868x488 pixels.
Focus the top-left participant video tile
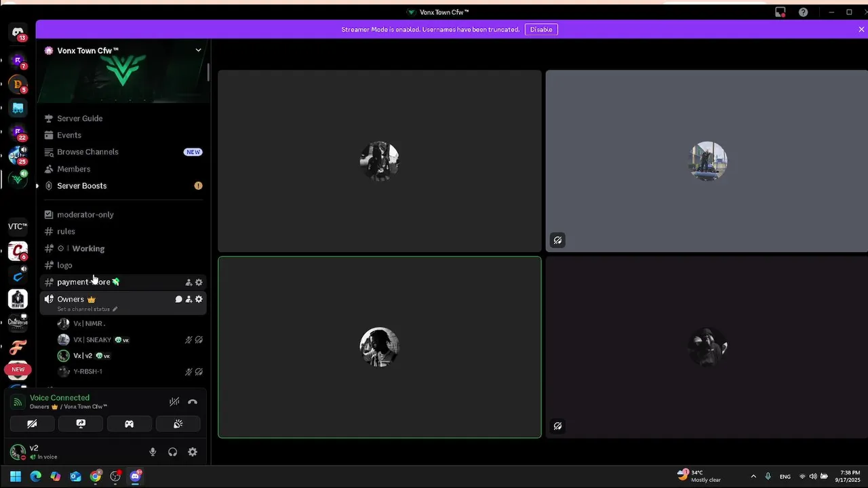(x=380, y=161)
